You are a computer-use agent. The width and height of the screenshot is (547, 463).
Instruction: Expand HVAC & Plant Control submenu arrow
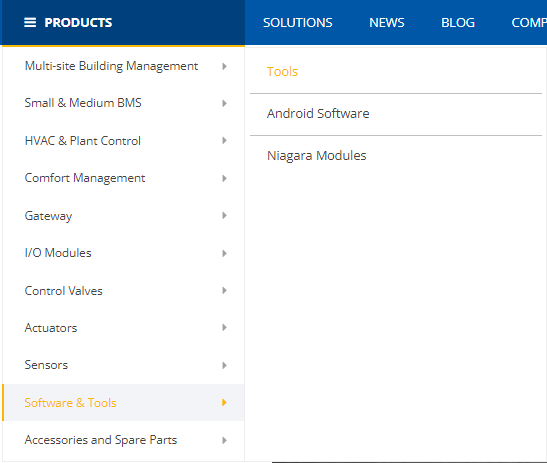(224, 141)
